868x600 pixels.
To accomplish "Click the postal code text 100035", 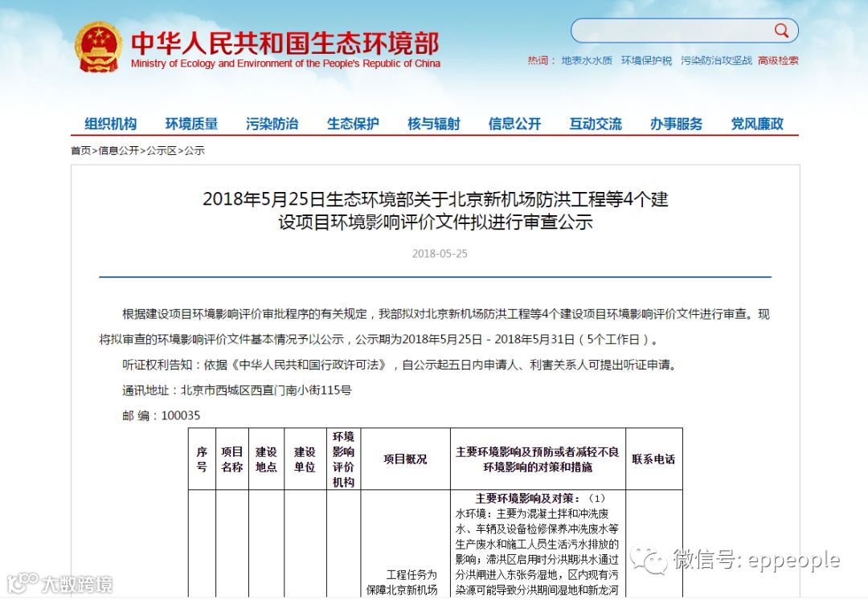I will point(181,416).
